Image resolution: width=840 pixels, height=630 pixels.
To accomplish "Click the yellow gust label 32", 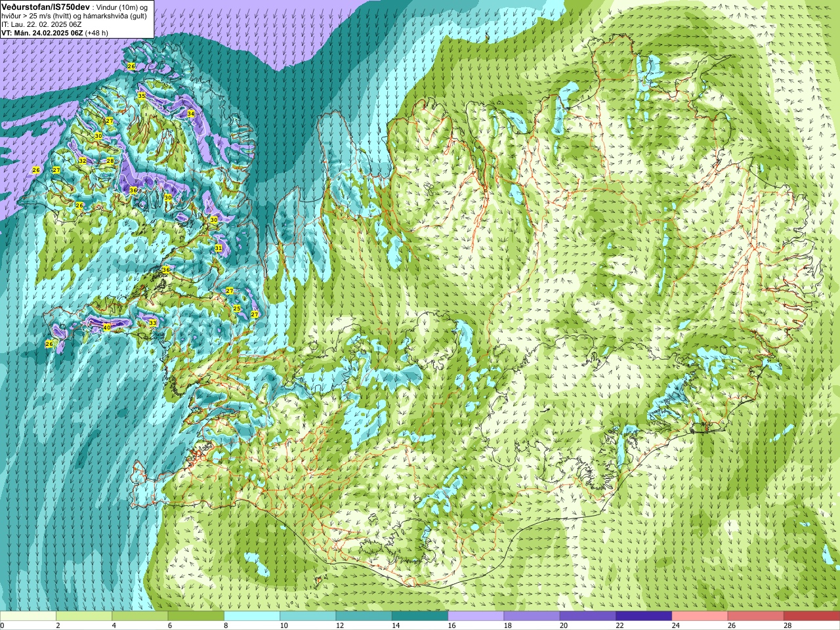I will 83,161.
